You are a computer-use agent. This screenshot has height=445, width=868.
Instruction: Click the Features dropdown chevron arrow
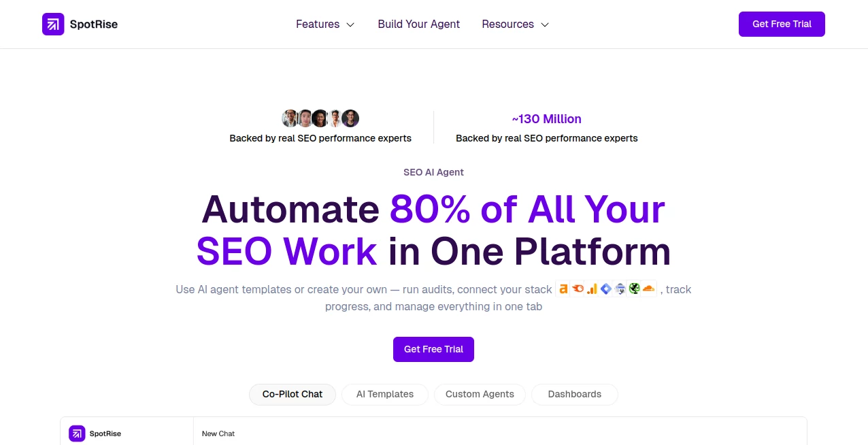[350, 24]
